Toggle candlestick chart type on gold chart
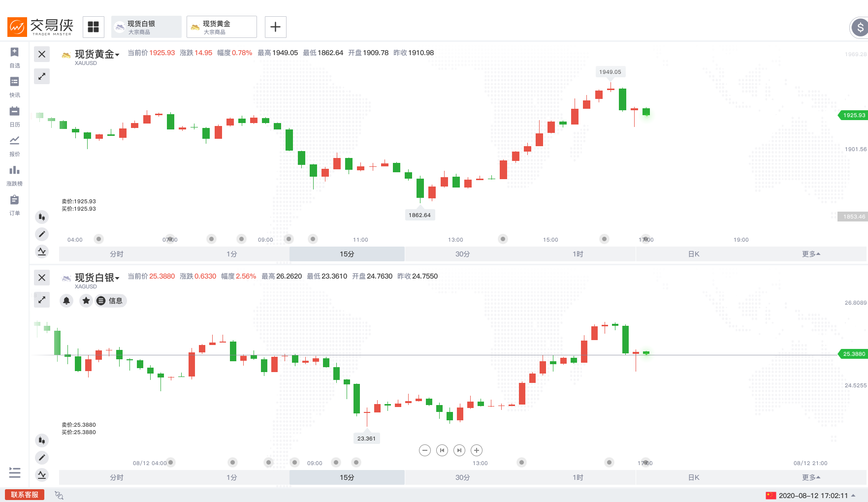Screen dimensions: 868x502 [42, 217]
